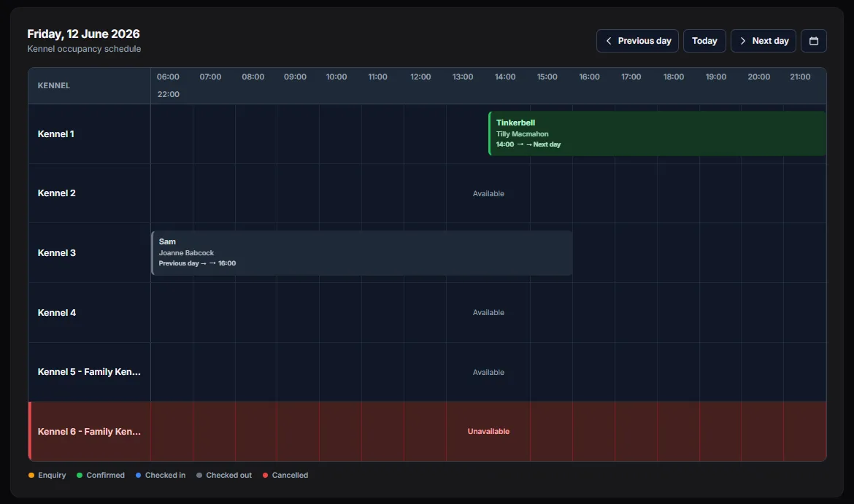The image size is (854, 504).
Task: Click the 20:00 time column header
Action: click(x=758, y=77)
